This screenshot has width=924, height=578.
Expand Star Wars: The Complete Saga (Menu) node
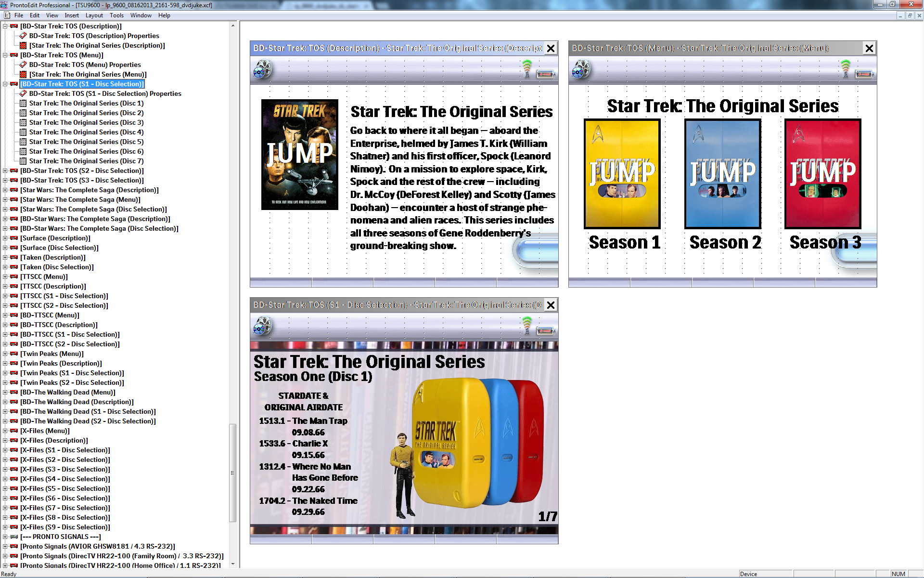point(5,199)
